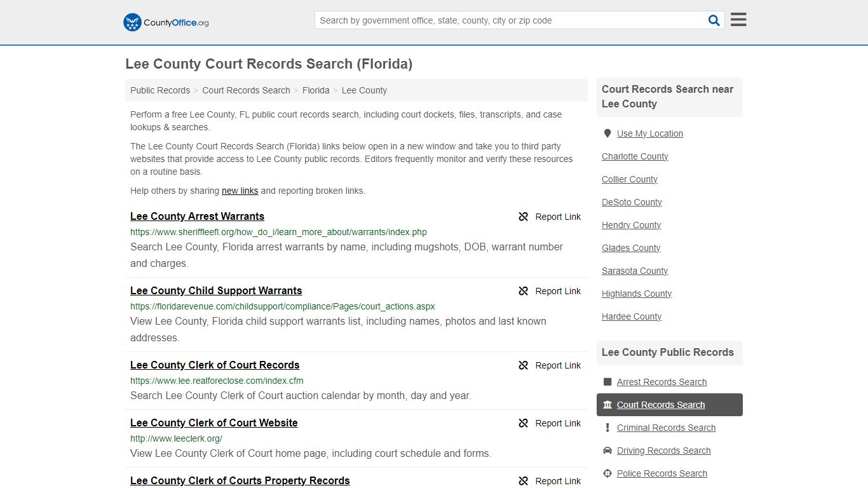
Task: Select highlighted Court Records Search item
Action: point(670,405)
